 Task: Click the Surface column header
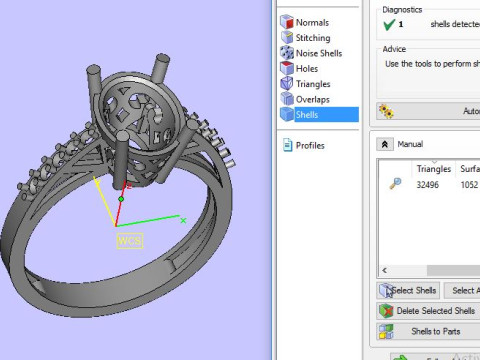pyautogui.click(x=469, y=169)
